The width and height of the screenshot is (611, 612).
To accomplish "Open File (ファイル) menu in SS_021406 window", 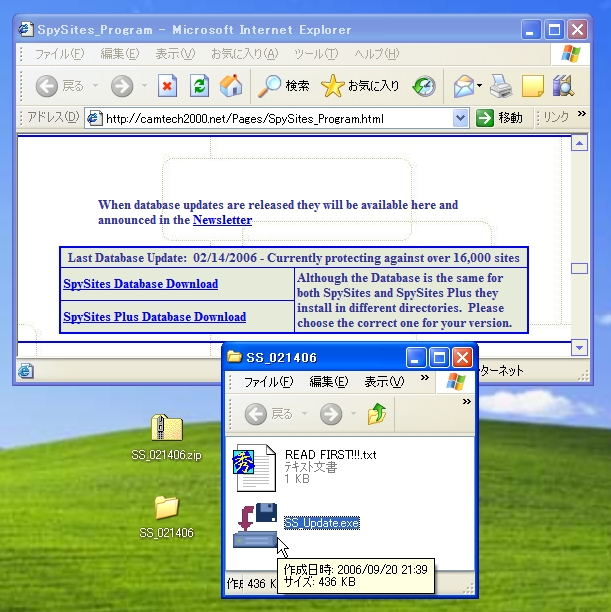I will 268,382.
